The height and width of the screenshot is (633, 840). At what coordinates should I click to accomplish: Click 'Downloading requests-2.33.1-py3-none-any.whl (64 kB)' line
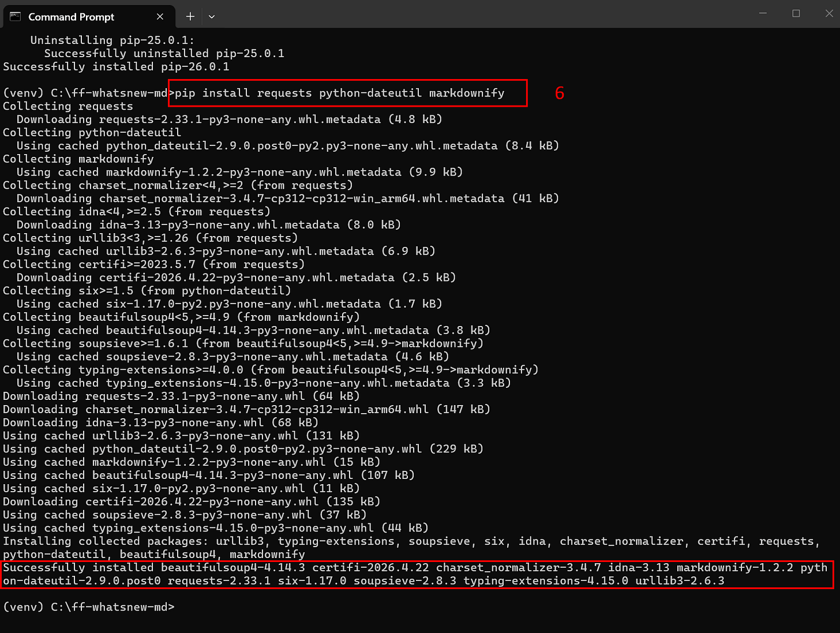pyautogui.click(x=181, y=396)
